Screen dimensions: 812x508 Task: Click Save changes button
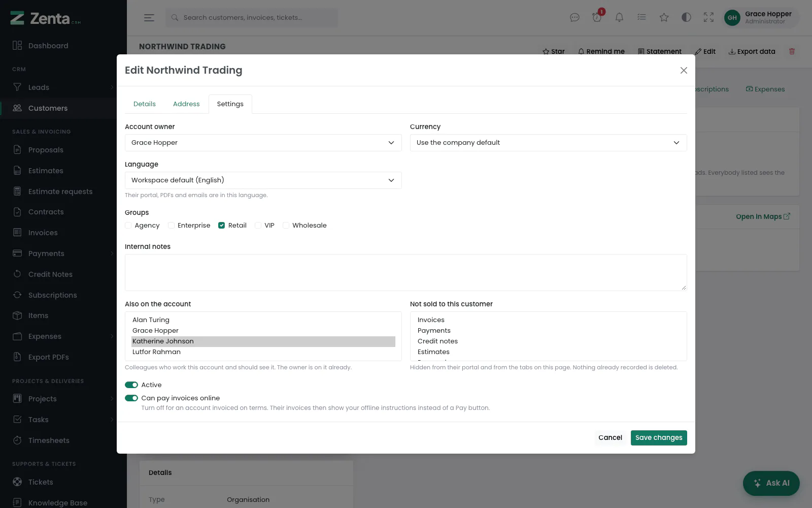[659, 438]
